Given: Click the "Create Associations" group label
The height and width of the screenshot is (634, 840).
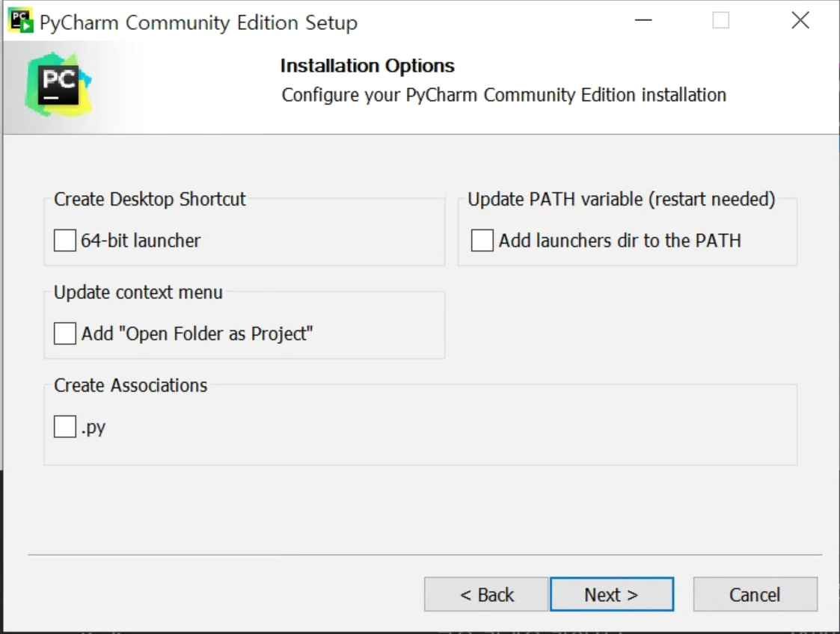Looking at the screenshot, I should point(130,386).
